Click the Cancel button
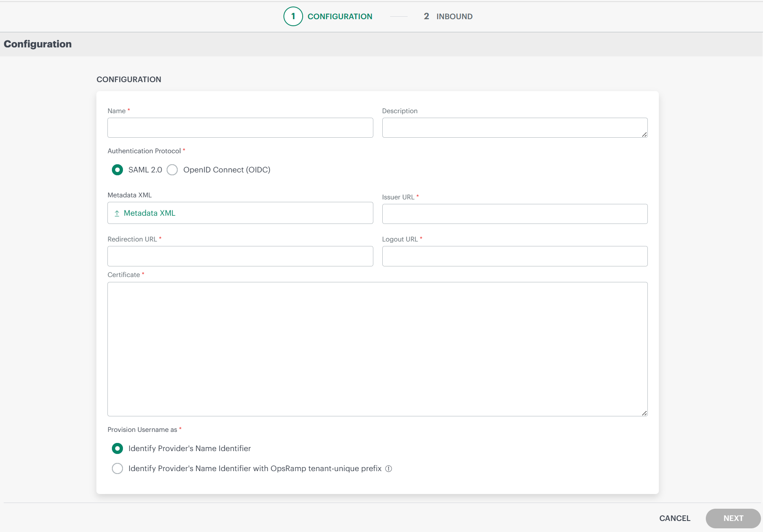763x532 pixels. [674, 518]
